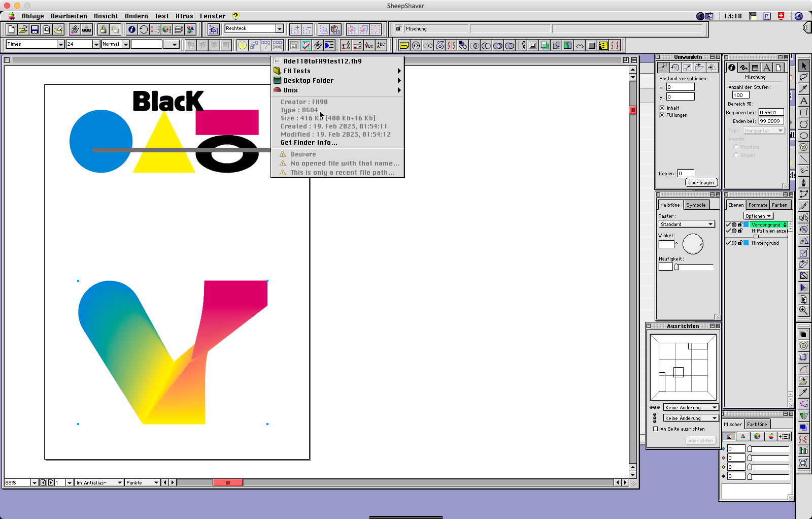Screen dimensions: 812x519
Task: Pick the Ellipse tool
Action: [803, 136]
